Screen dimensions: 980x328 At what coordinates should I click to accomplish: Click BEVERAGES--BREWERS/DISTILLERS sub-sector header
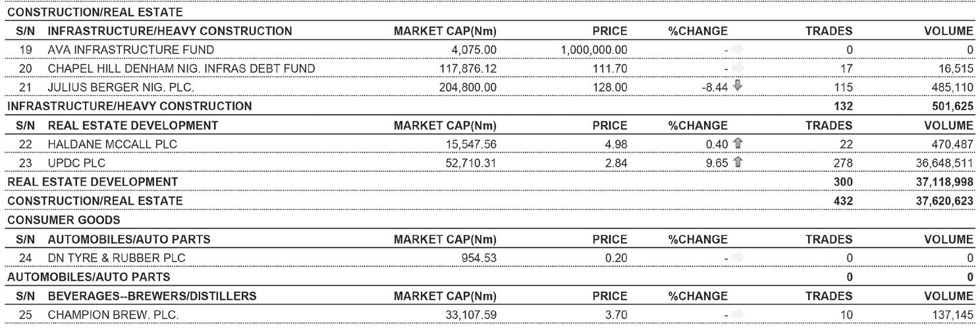tap(151, 295)
